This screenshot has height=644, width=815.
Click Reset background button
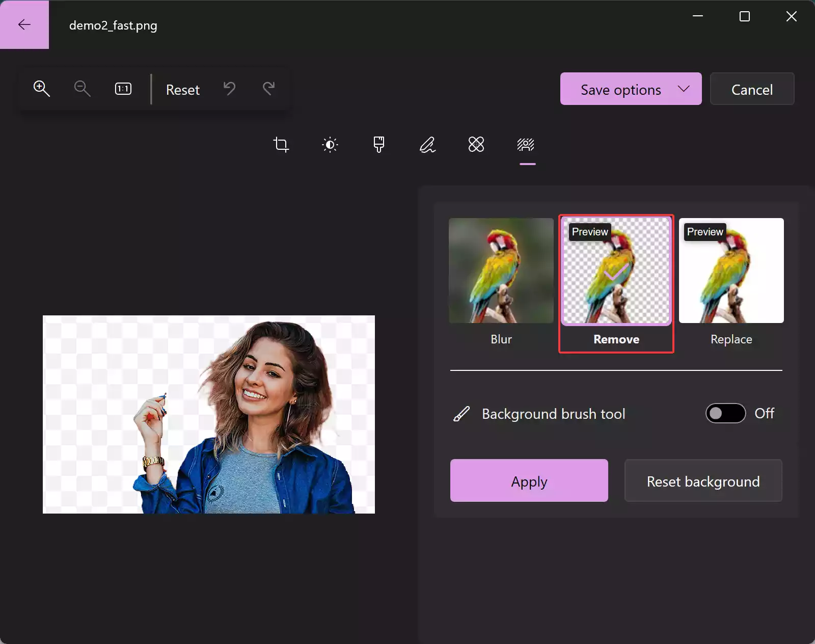pyautogui.click(x=703, y=480)
